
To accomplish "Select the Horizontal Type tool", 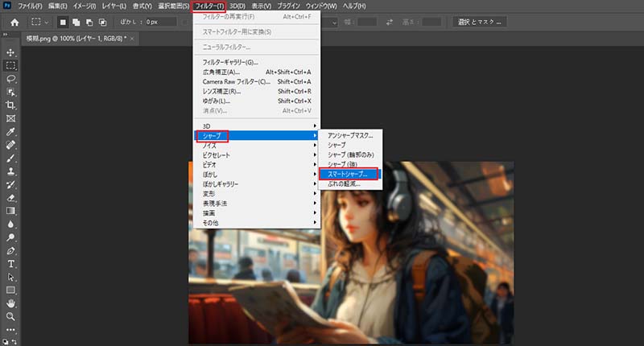I will click(10, 264).
